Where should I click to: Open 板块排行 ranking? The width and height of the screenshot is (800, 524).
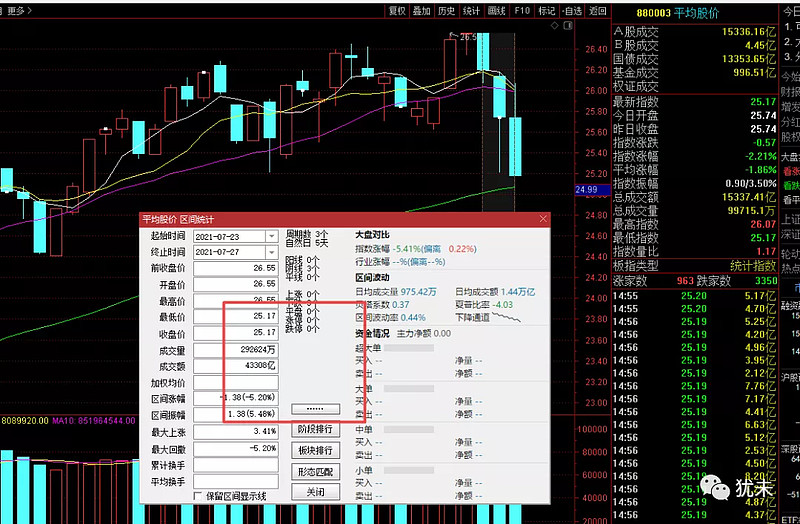[315, 450]
